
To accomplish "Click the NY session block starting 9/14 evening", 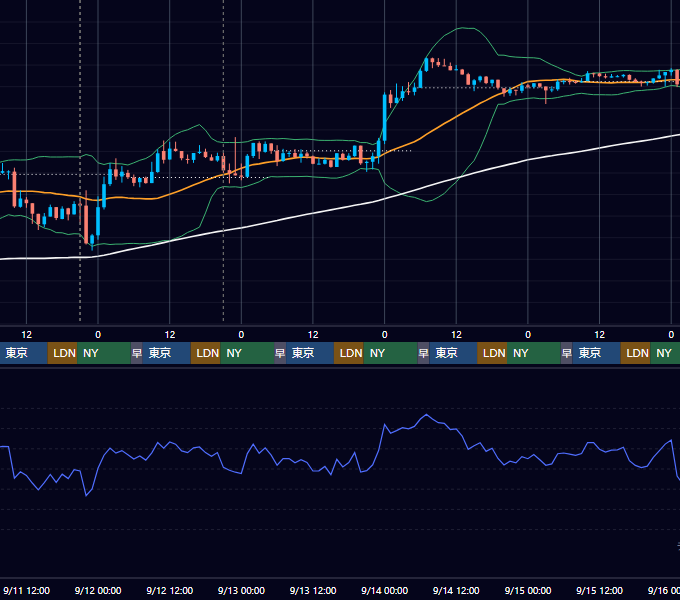I will (x=533, y=353).
